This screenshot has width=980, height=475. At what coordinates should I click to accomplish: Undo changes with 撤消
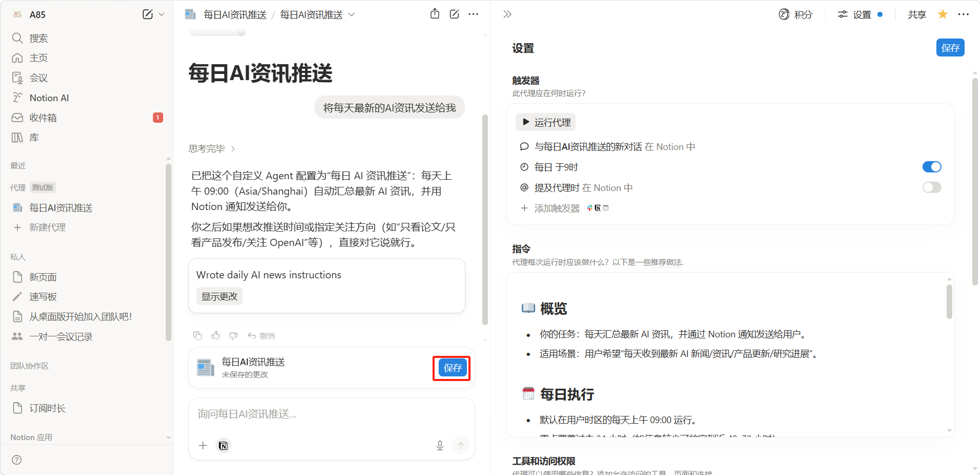262,336
